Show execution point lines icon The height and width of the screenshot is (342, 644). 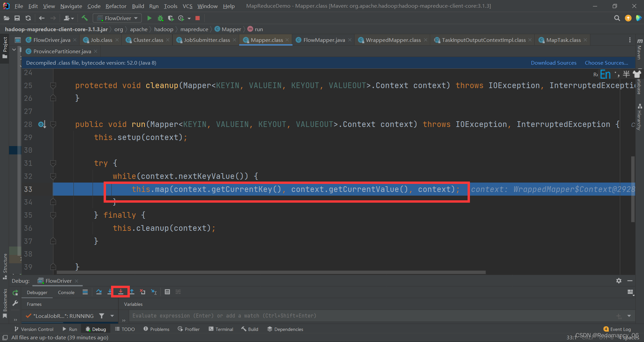coord(85,292)
